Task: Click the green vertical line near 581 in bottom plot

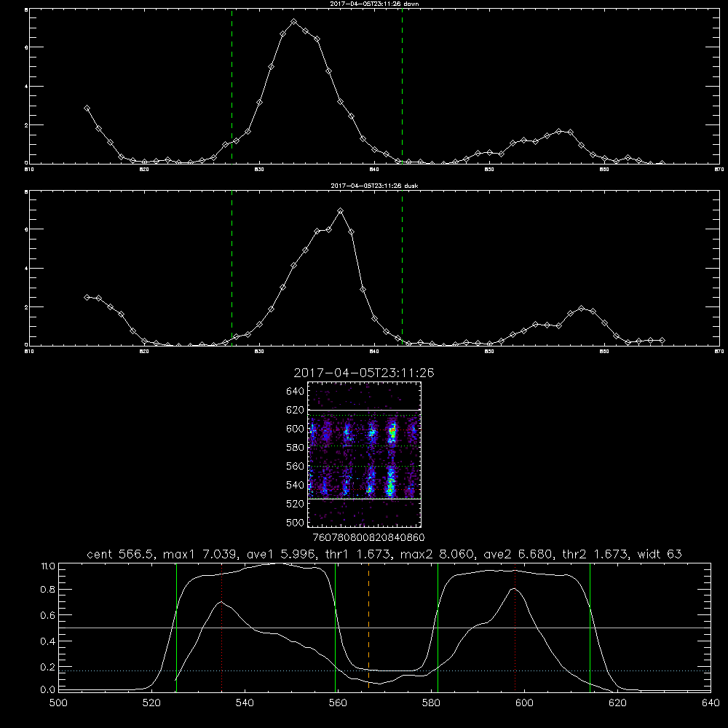Action: tap(438, 627)
